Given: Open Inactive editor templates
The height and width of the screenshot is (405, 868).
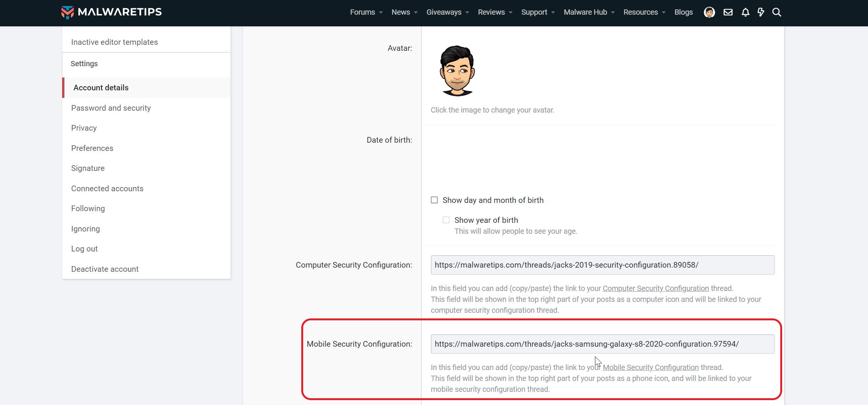Looking at the screenshot, I should (x=114, y=42).
